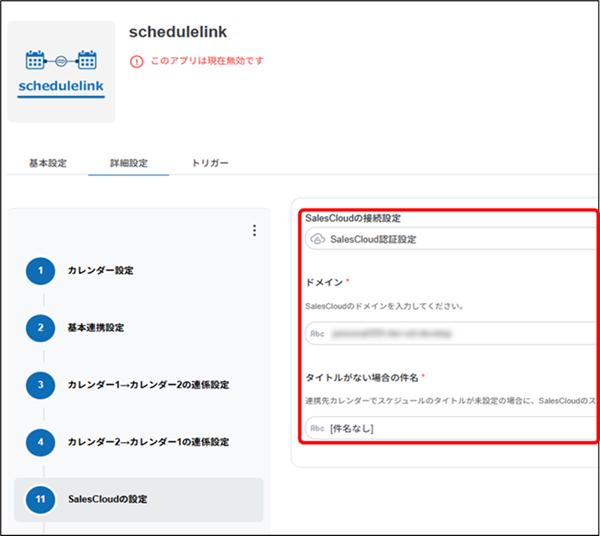600x536 pixels.
Task: Go to カレンダー設定 step
Action: point(101,271)
